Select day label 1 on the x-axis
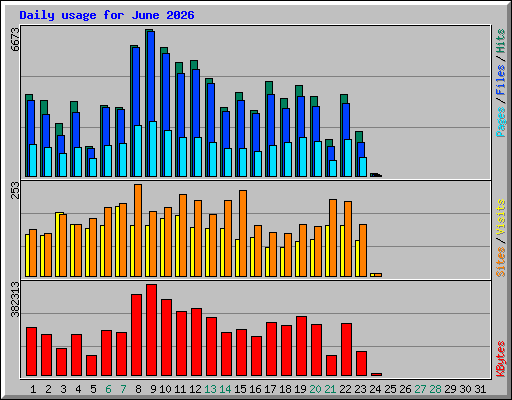 pos(33,389)
